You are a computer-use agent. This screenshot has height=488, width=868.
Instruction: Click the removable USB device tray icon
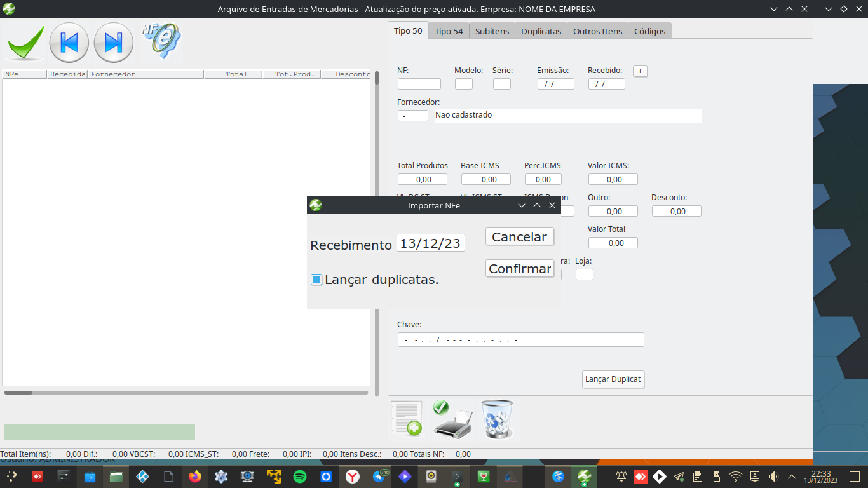[716, 476]
